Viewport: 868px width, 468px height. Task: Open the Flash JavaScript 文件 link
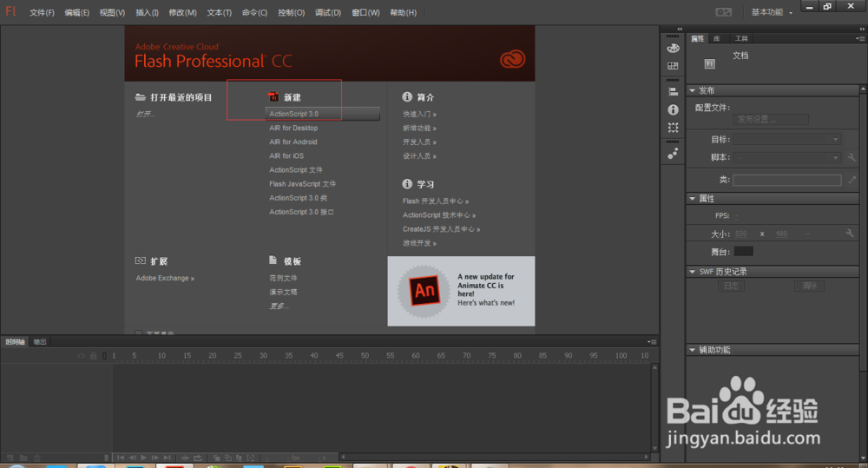302,184
